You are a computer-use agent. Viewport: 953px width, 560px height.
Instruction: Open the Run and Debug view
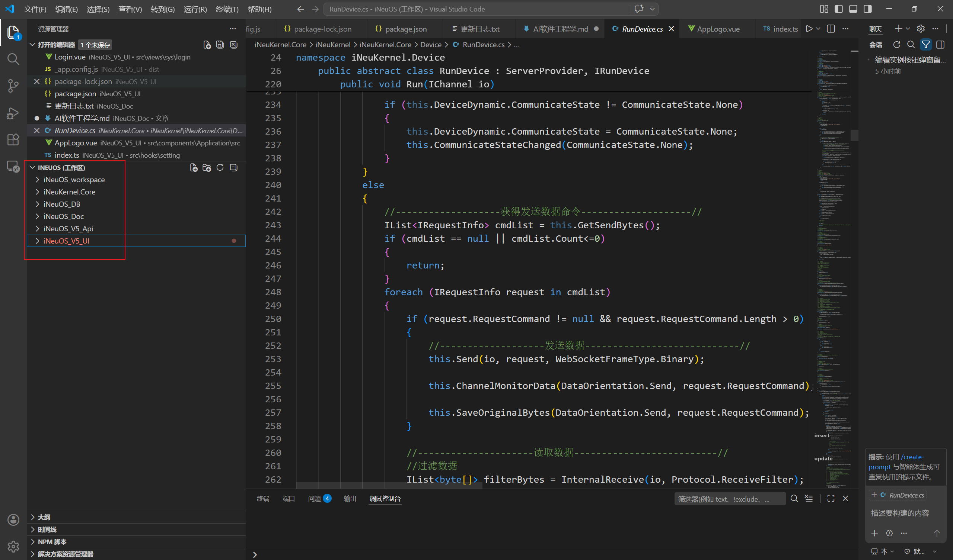(x=13, y=113)
